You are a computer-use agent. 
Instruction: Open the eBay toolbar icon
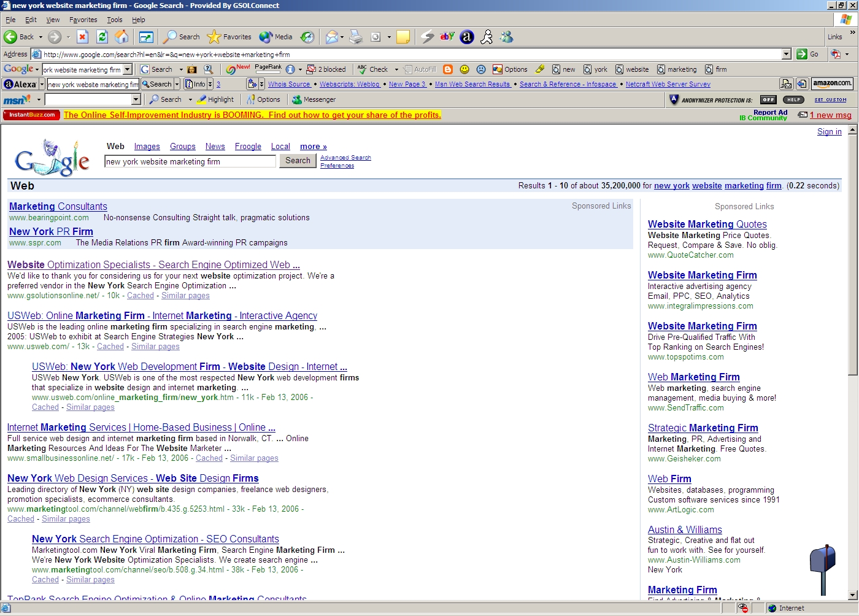(447, 37)
